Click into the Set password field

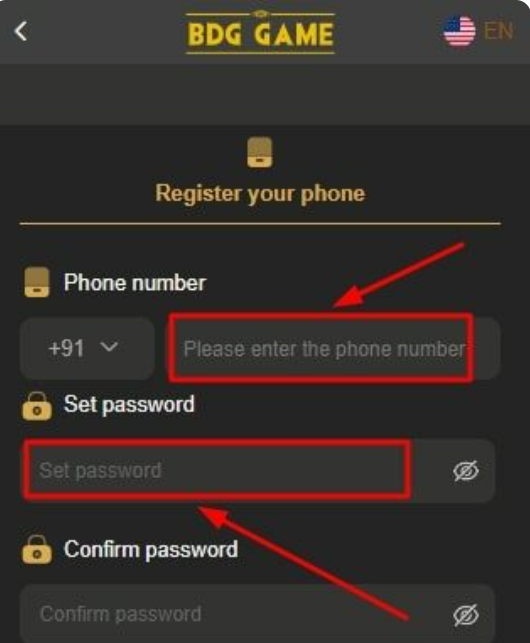258,470
